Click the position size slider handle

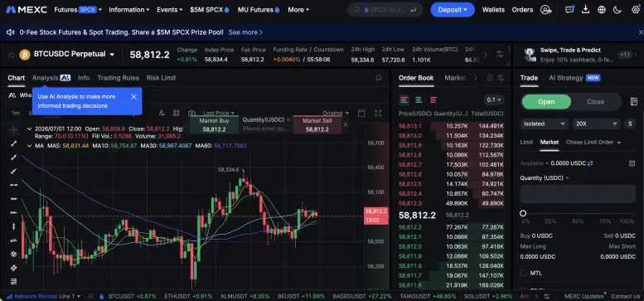pyautogui.click(x=523, y=213)
